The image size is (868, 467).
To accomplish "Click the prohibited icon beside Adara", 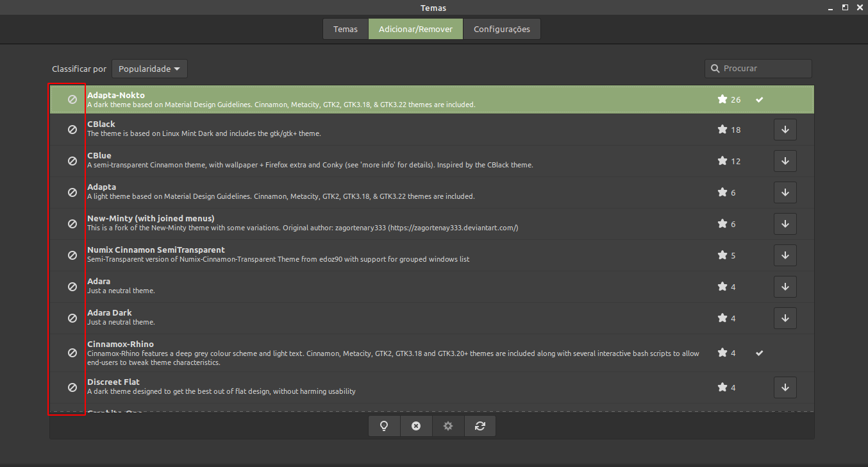I will pyautogui.click(x=72, y=287).
